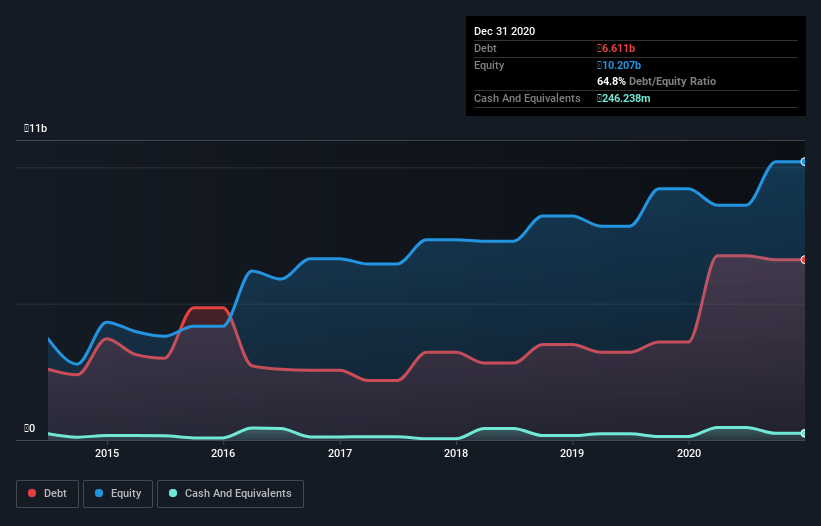Click the Equity row label in tooltip

(489, 65)
